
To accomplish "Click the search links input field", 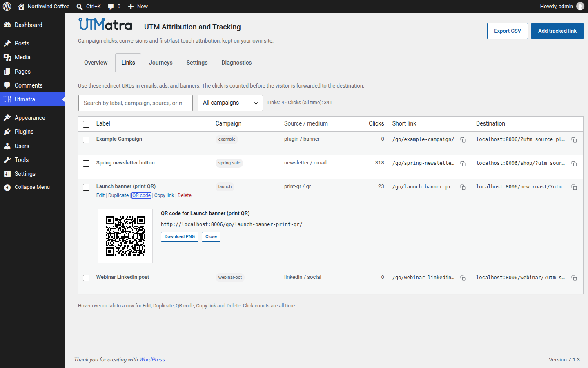I will (136, 103).
